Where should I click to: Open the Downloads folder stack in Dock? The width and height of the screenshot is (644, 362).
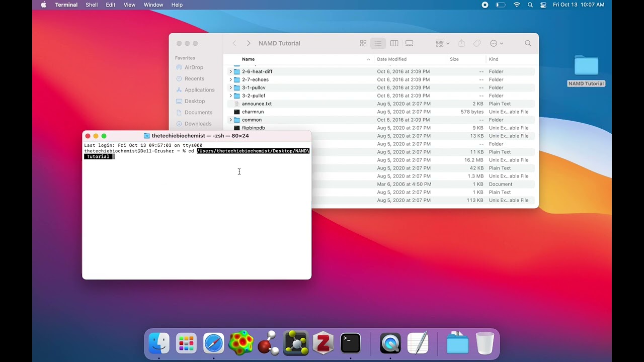coord(457,343)
